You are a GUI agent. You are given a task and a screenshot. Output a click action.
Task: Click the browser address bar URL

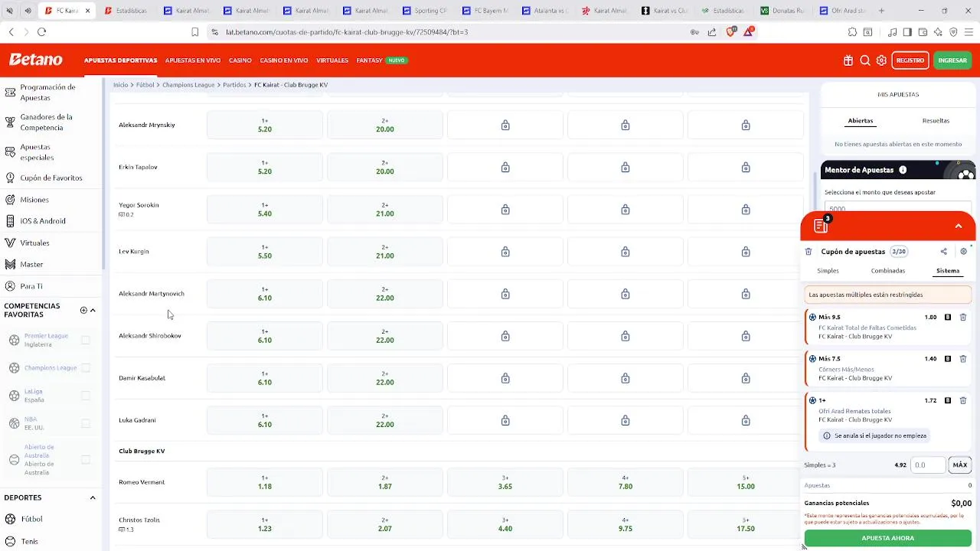347,32
